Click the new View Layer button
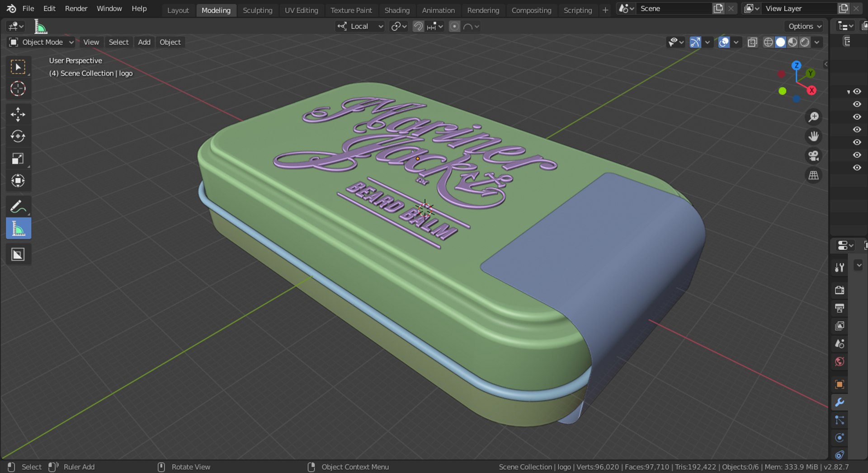This screenshot has height=473, width=868. click(x=844, y=9)
